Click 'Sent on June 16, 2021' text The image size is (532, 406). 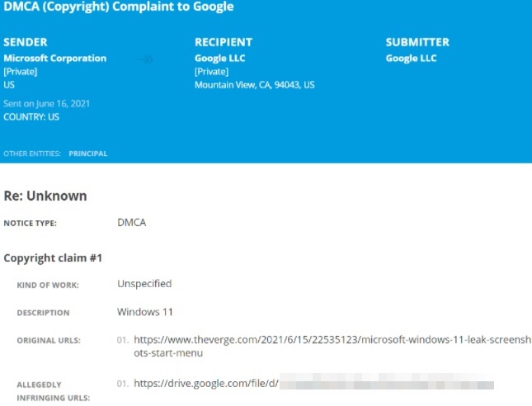pyautogui.click(x=46, y=103)
